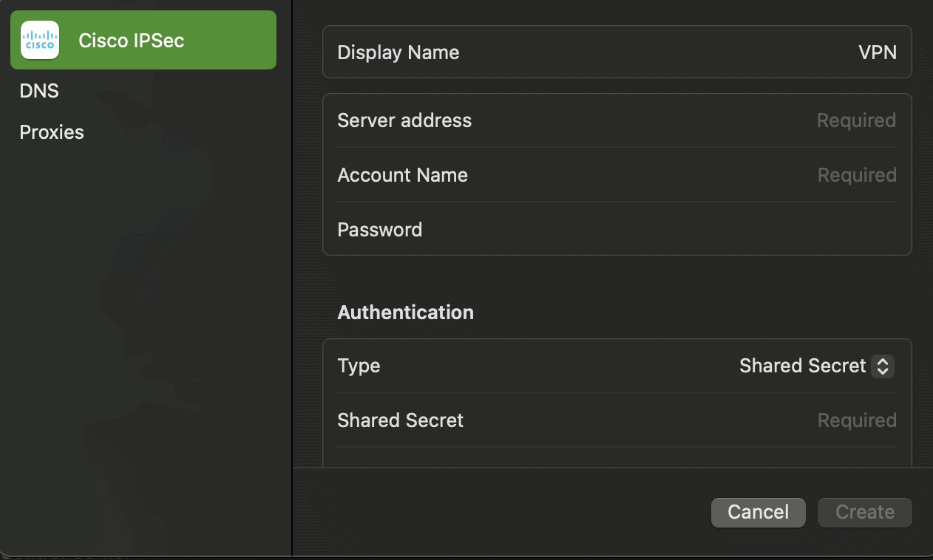
Task: Open the authentication Type dropdown
Action: pos(817,366)
